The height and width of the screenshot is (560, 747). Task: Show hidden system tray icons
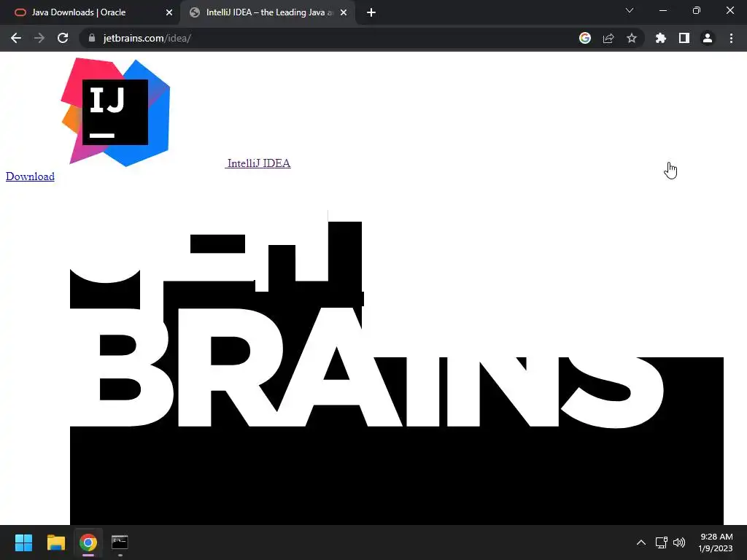pos(641,542)
